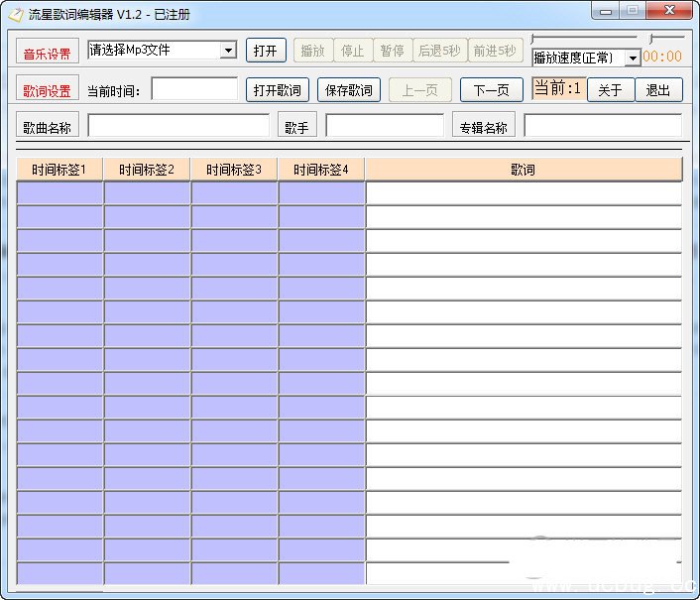Save lyrics with the 保存歌词 button

349,90
